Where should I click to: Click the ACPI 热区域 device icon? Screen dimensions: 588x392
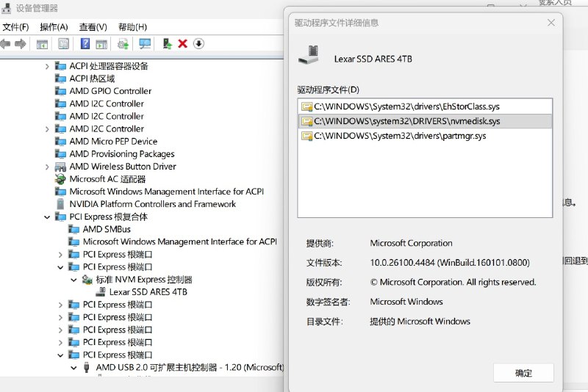coord(60,79)
